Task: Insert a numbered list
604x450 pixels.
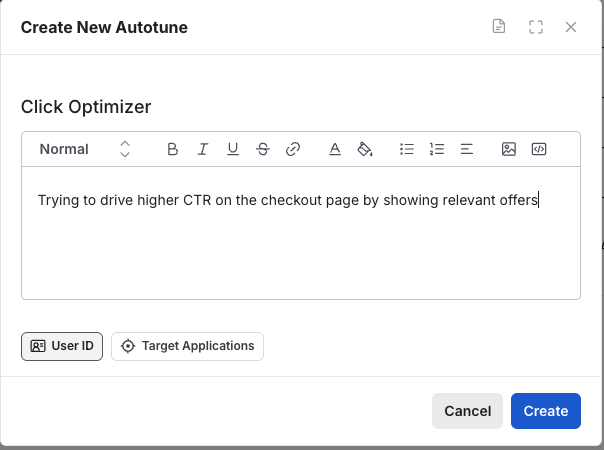Action: coord(437,149)
